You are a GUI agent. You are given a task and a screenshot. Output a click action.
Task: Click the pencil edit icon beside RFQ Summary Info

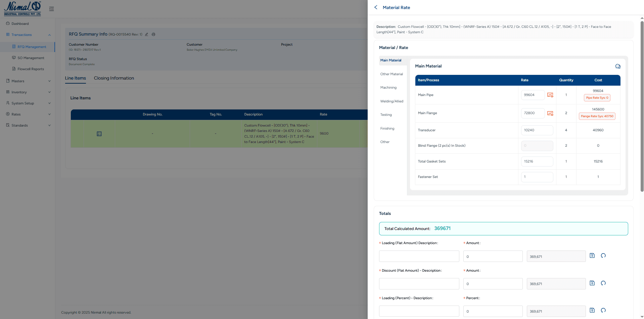pyautogui.click(x=146, y=34)
